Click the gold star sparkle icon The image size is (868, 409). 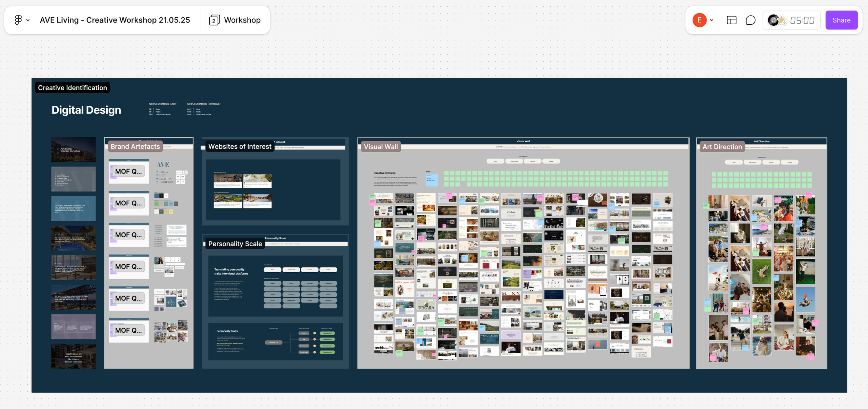tap(782, 20)
